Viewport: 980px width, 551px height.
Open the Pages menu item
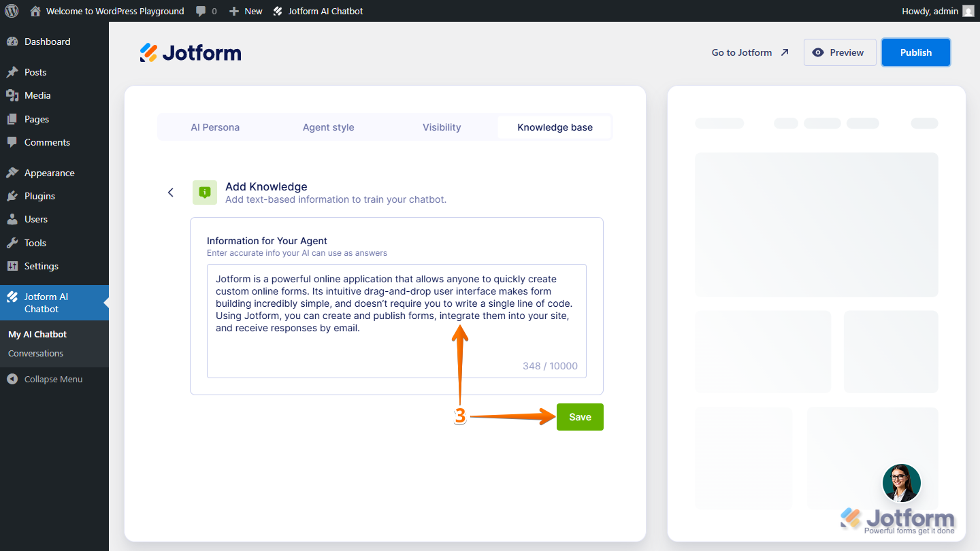click(x=54, y=119)
